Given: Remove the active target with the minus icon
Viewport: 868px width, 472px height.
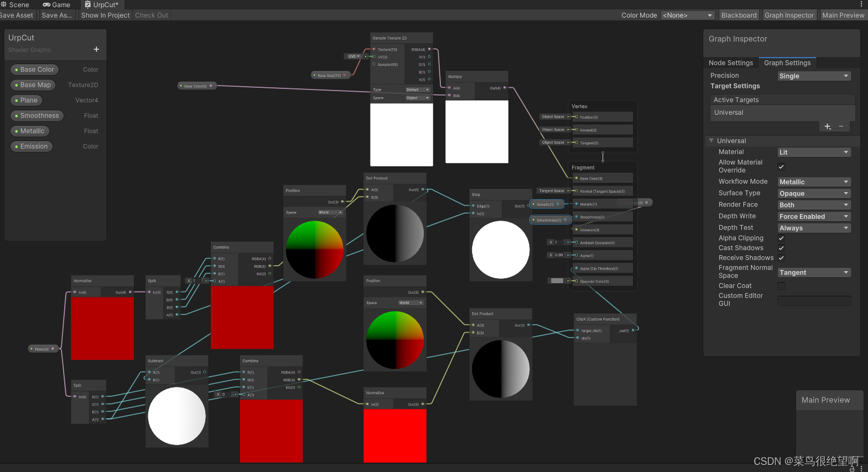Looking at the screenshot, I should tap(841, 127).
